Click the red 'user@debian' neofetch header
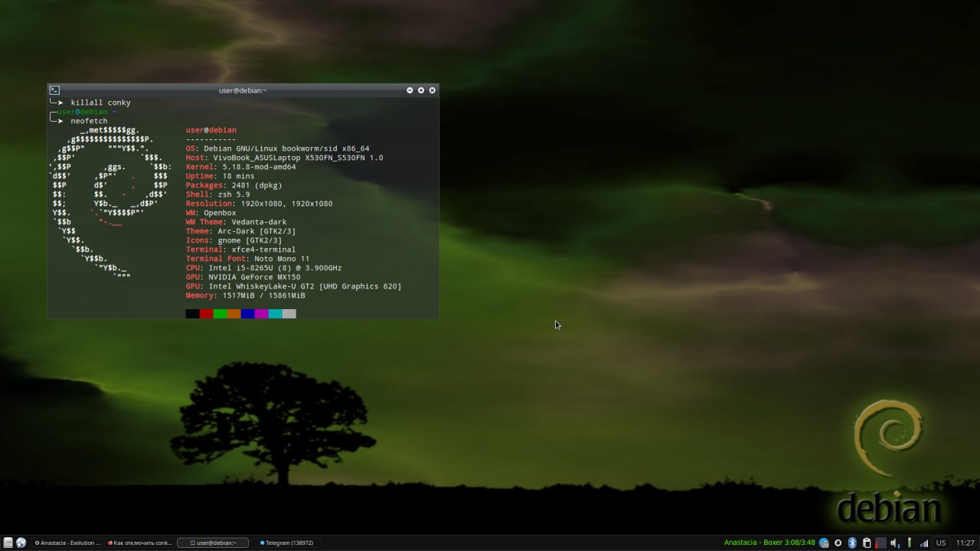This screenshot has width=980, height=551. (211, 130)
